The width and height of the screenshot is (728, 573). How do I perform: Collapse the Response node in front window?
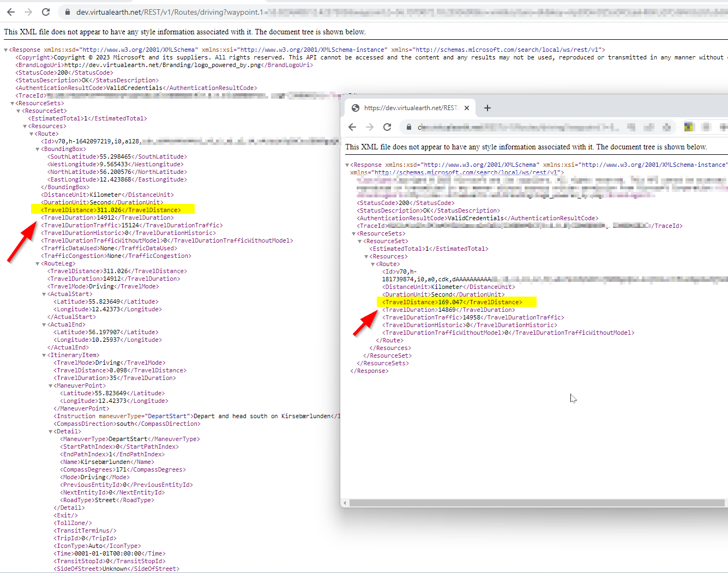tap(347, 165)
